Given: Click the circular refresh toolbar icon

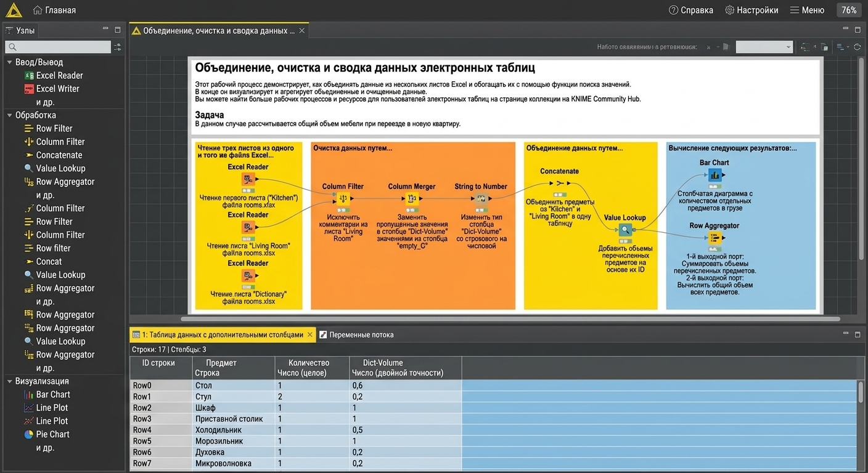Looking at the screenshot, I should click(857, 47).
